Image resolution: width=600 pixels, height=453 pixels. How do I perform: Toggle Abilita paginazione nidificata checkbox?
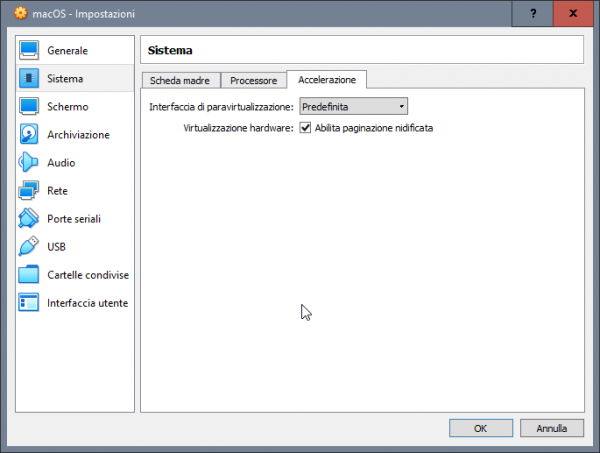click(305, 127)
